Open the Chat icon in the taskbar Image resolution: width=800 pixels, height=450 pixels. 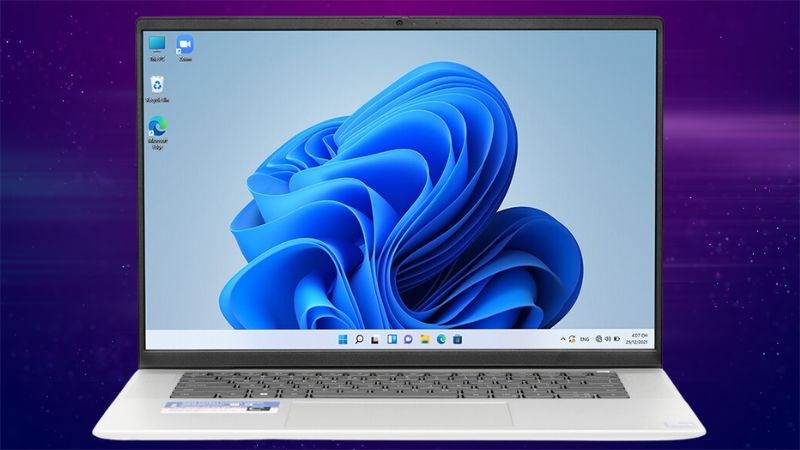click(x=408, y=339)
